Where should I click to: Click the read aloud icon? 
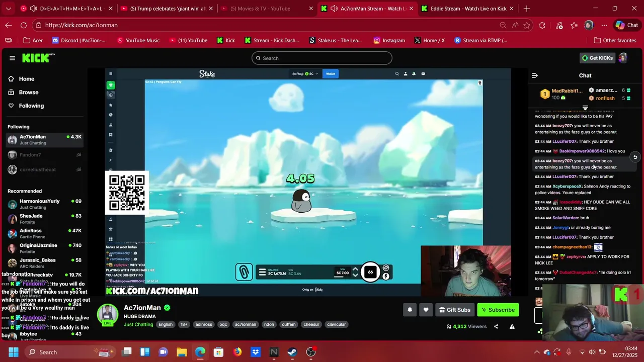(x=515, y=25)
